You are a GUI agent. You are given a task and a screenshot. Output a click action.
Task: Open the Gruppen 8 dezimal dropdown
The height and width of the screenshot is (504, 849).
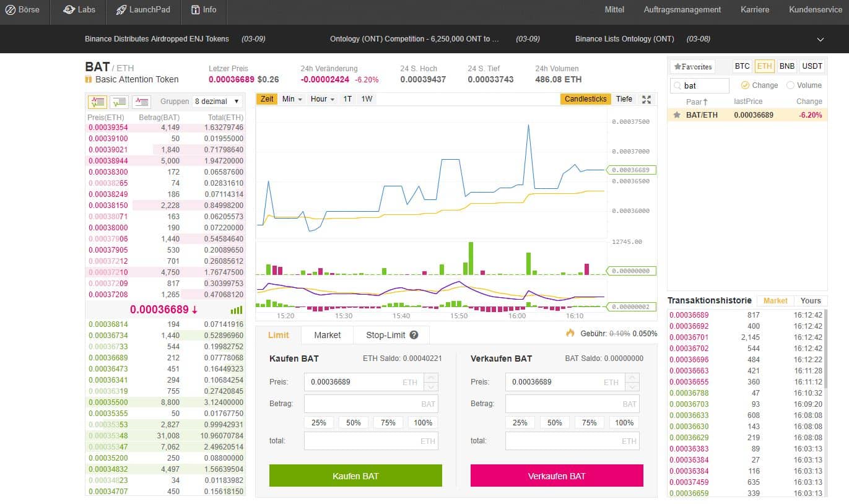tap(218, 102)
